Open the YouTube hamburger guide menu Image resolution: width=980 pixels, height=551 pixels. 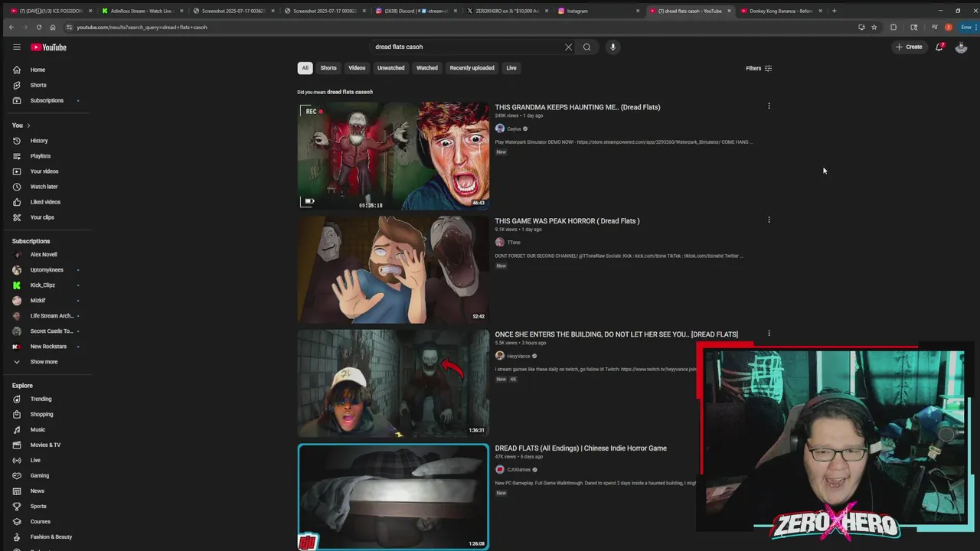(16, 47)
